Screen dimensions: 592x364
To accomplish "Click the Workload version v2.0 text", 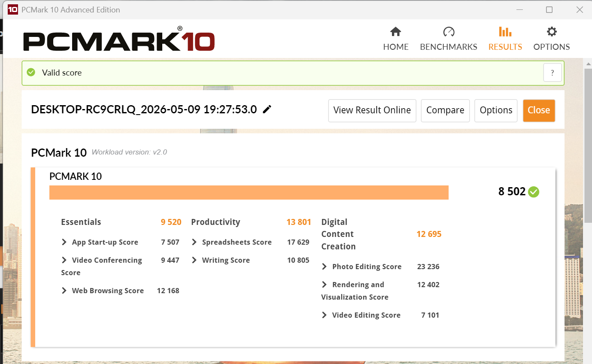I will 129,152.
